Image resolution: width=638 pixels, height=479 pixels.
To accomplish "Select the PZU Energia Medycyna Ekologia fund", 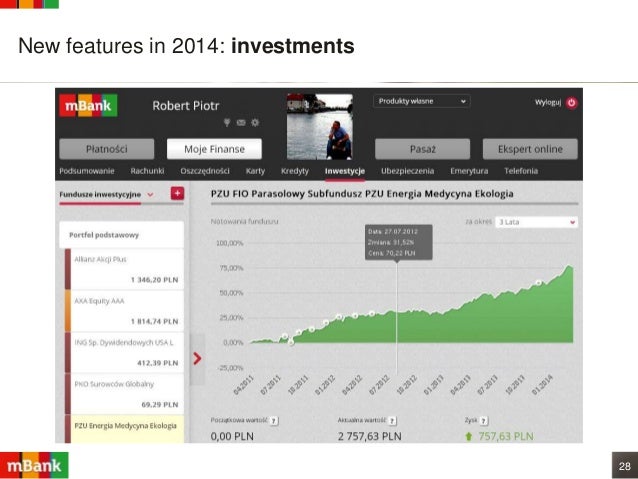I will (125, 429).
